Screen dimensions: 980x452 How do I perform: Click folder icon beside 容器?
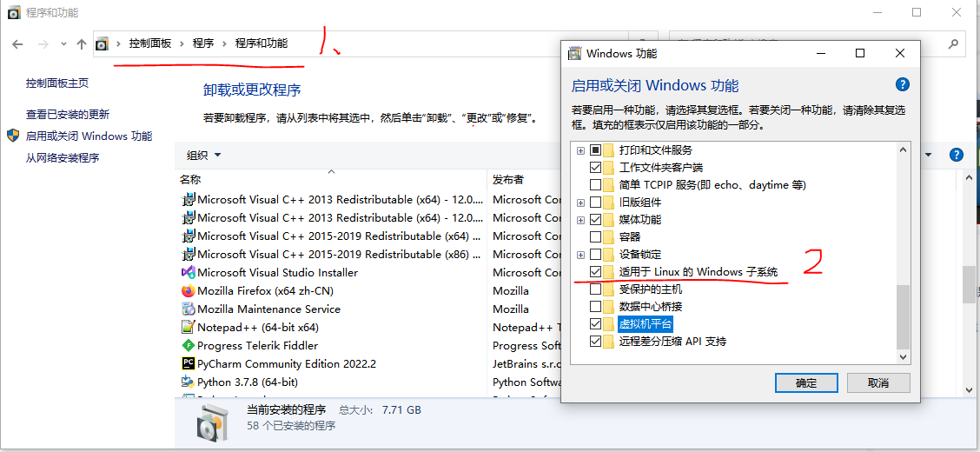pyautogui.click(x=609, y=237)
